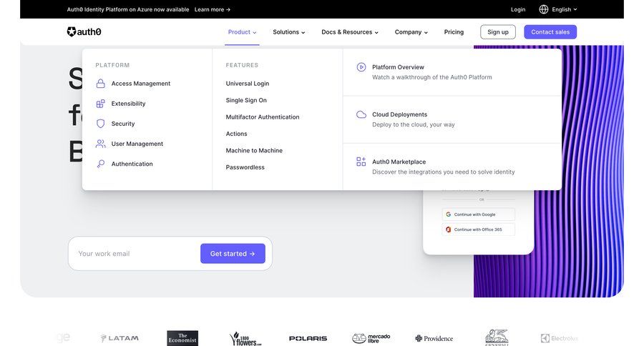
Task: Open the Docs & Resources dropdown
Action: tap(350, 32)
